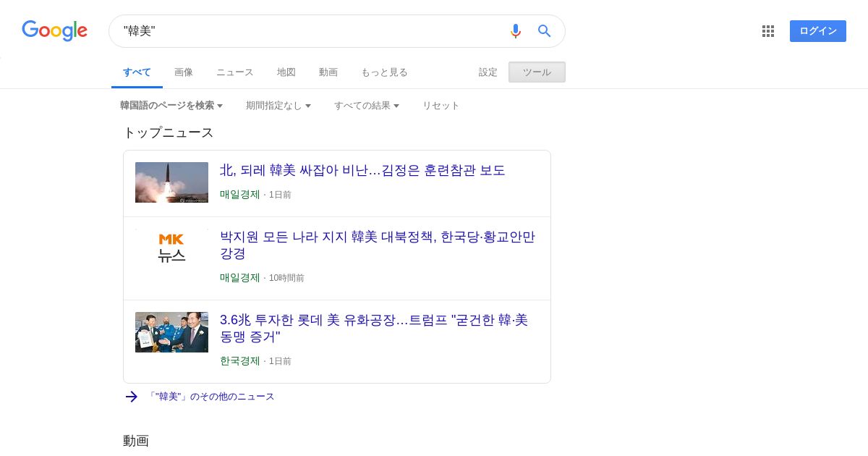Click the missile launch news thumbnail
The width and height of the screenshot is (868, 456).
(171, 182)
